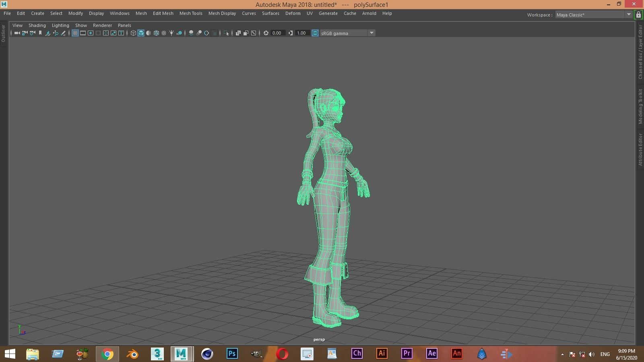
Task: Toggle the Safe Action display
Action: [x=114, y=33]
